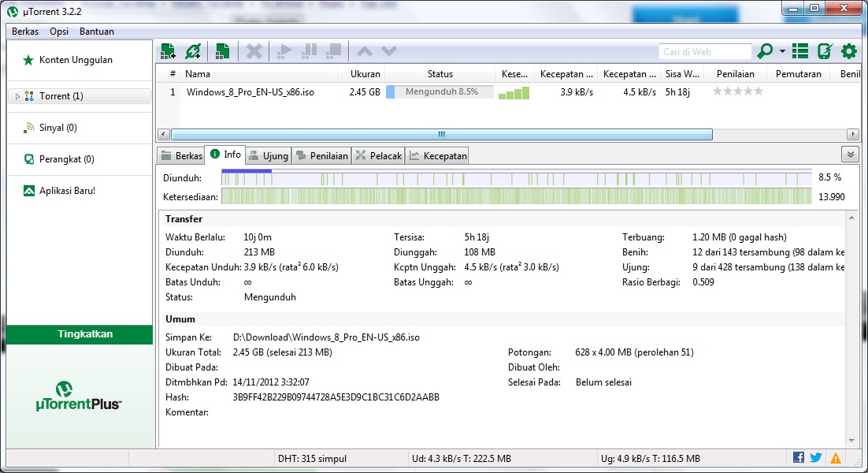The width and height of the screenshot is (868, 473).
Task: Switch to the Kecepatan tab
Action: tap(438, 156)
